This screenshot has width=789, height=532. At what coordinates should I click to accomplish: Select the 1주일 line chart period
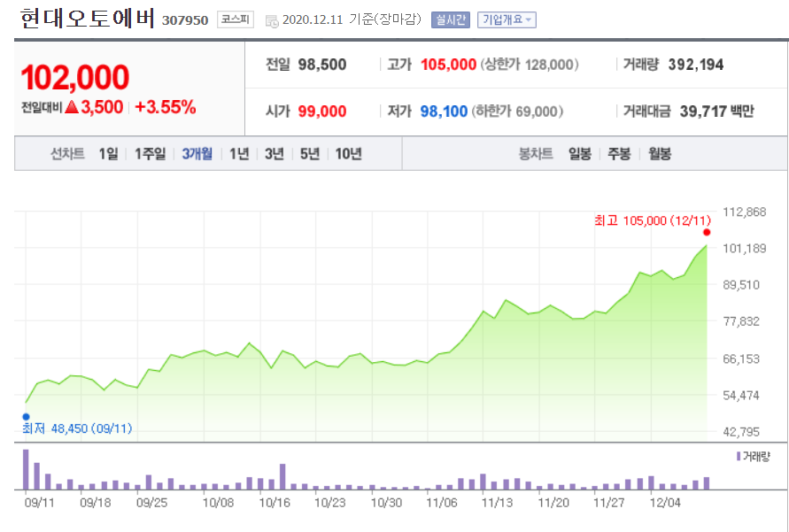[150, 154]
